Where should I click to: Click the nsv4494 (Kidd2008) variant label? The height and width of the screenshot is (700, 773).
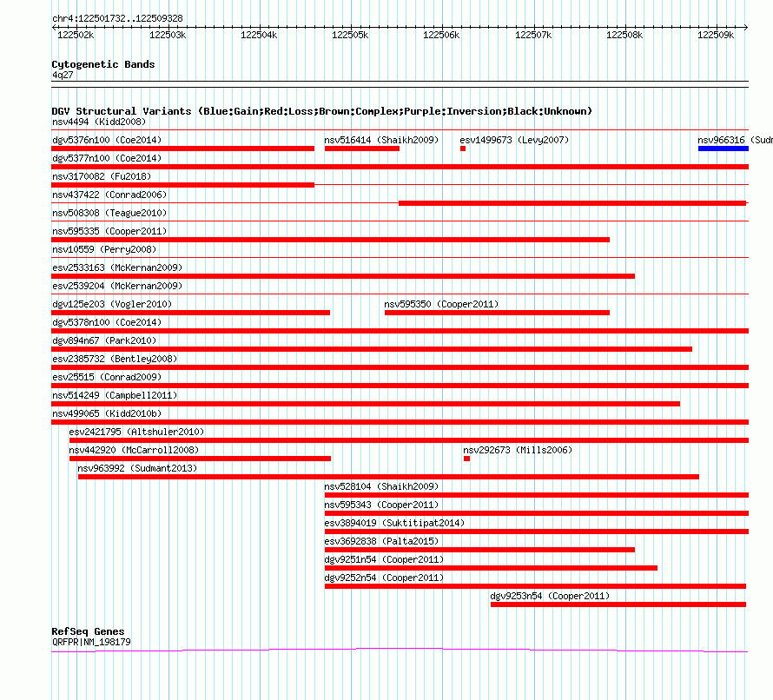99,122
